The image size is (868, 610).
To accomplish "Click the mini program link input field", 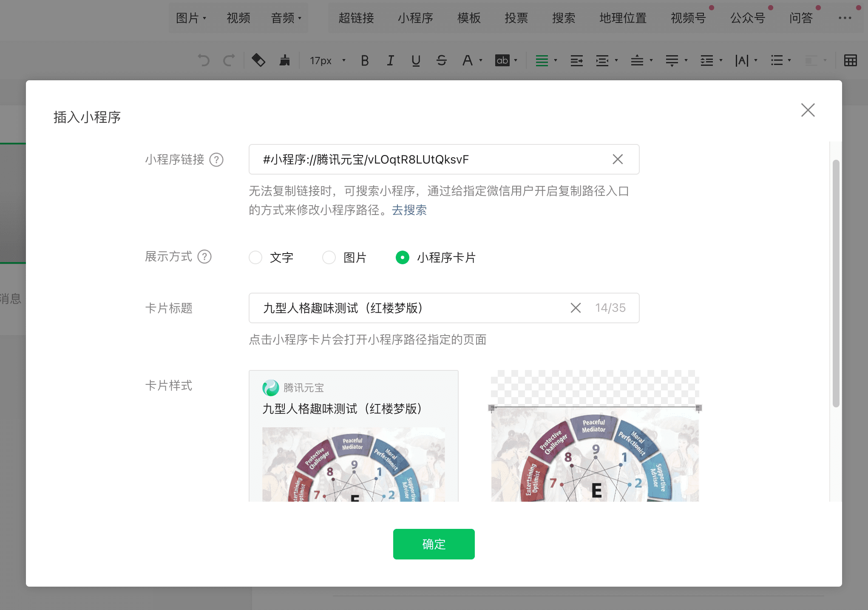I will (x=444, y=159).
